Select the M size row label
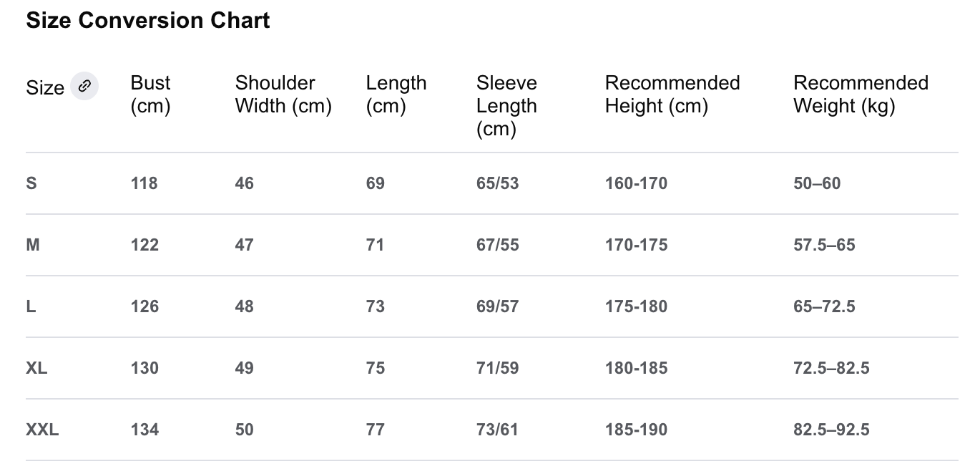Screen dimensions: 980x474 point(33,245)
